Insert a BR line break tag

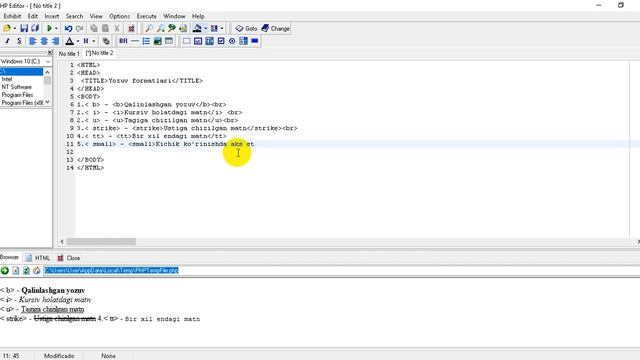click(123, 41)
